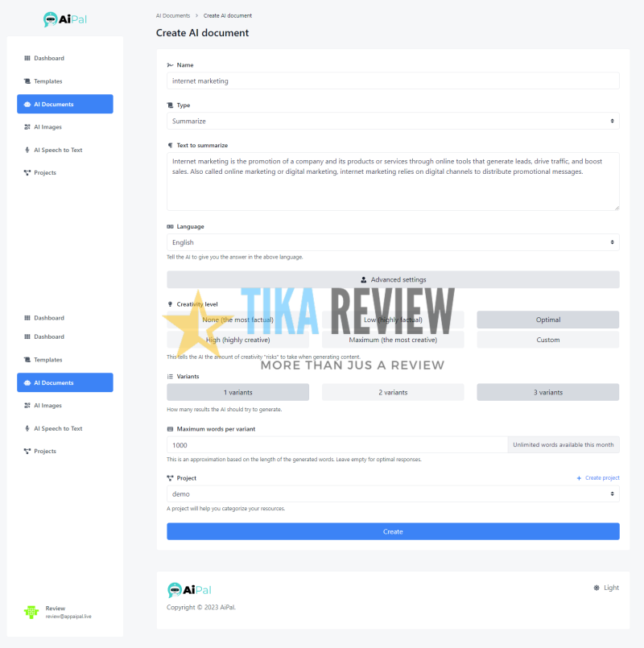Viewport: 644px width, 648px height.
Task: Expand the Language dropdown set to English
Action: 393,242
